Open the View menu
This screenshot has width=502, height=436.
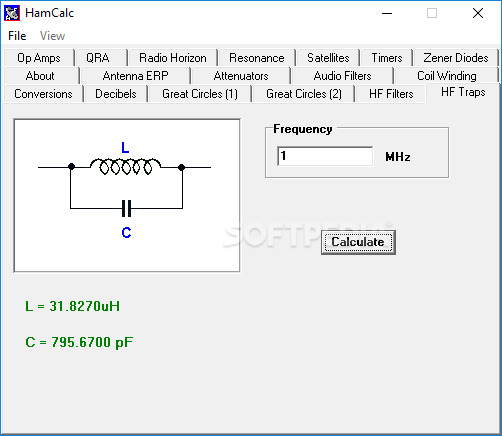(x=52, y=36)
